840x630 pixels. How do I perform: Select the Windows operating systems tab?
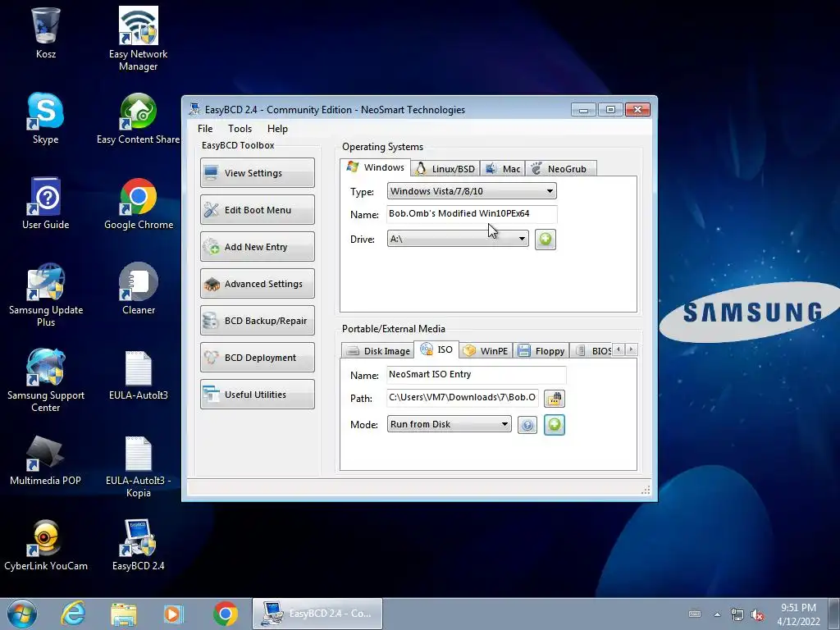coord(376,167)
